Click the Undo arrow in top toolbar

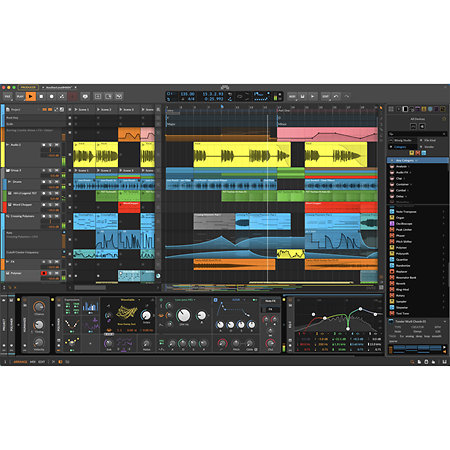[x=336, y=96]
